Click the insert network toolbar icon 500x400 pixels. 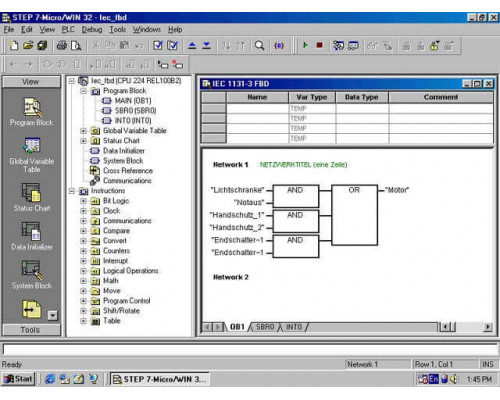163,64
